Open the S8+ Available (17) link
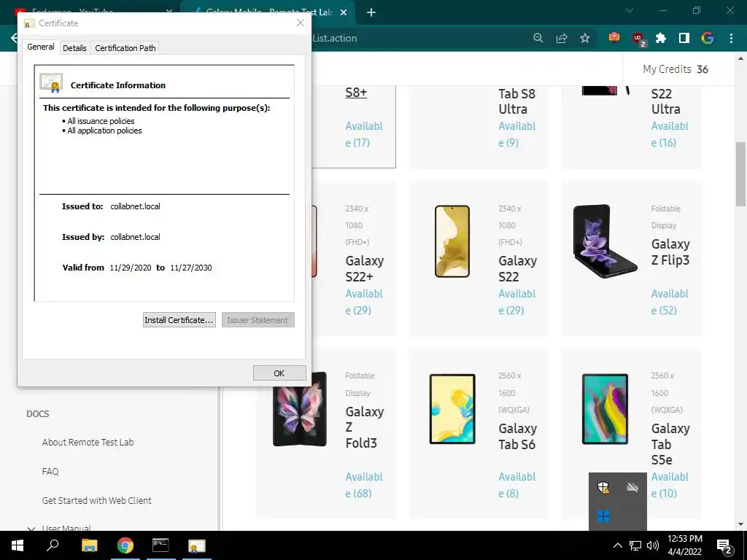The height and width of the screenshot is (560, 747). pos(365,134)
